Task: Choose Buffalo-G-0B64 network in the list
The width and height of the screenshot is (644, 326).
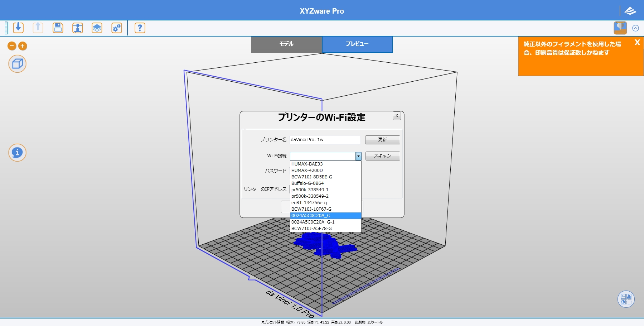Action: [307, 183]
